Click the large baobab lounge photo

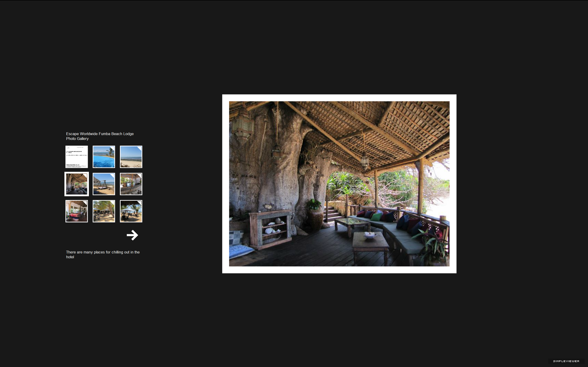(x=339, y=184)
